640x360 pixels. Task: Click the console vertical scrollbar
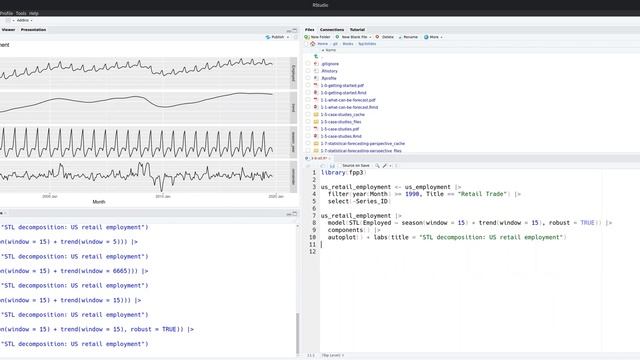pos(298,335)
